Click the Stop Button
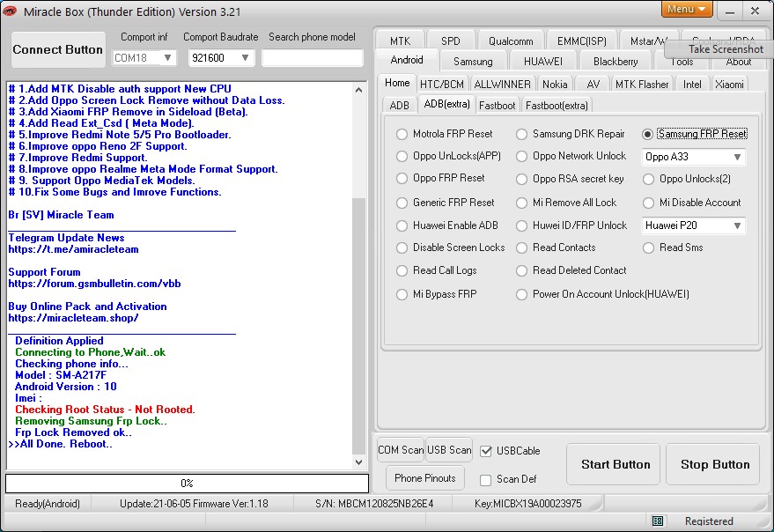This screenshot has height=532, width=774. coord(712,464)
